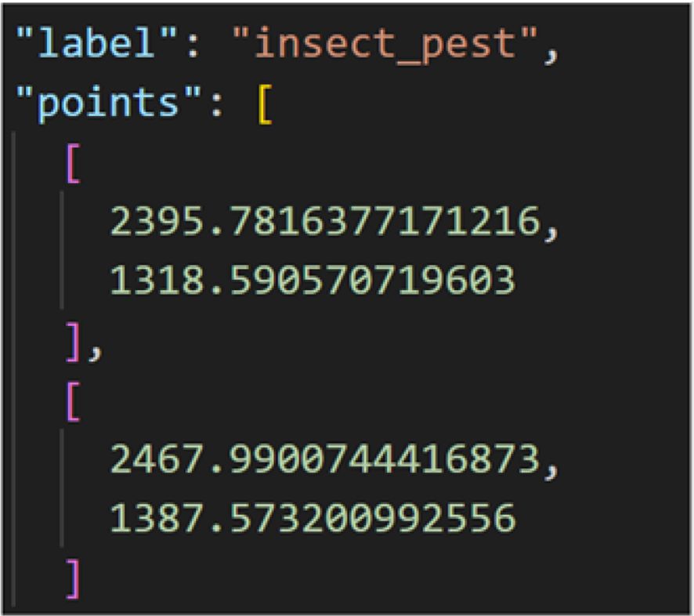Click the yellow opening bracket of points
The height and width of the screenshot is (616, 694).
point(263,104)
